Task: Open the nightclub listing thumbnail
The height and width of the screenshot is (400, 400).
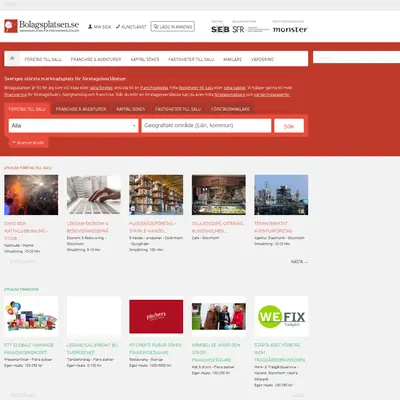Action: [31, 195]
